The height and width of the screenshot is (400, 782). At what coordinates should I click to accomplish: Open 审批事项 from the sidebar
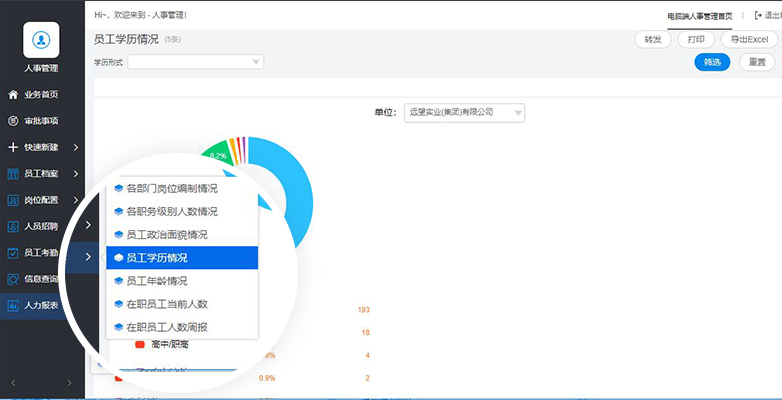pyautogui.click(x=42, y=121)
